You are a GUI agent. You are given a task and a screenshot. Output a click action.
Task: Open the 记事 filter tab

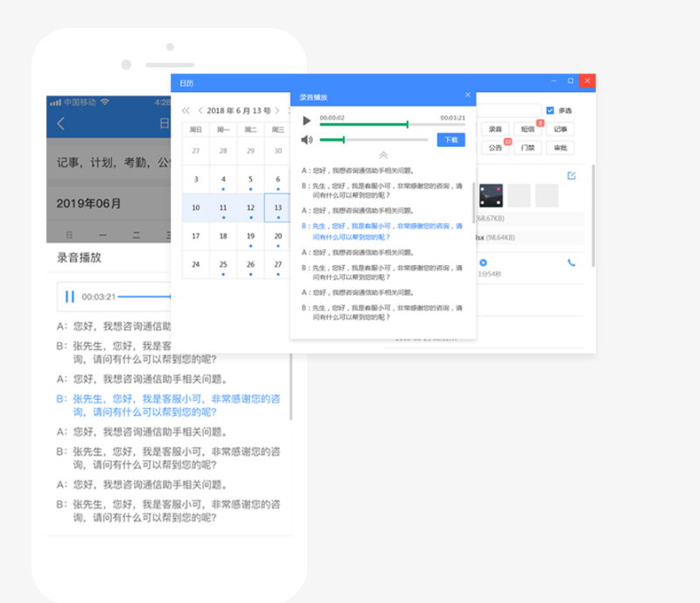(x=560, y=129)
